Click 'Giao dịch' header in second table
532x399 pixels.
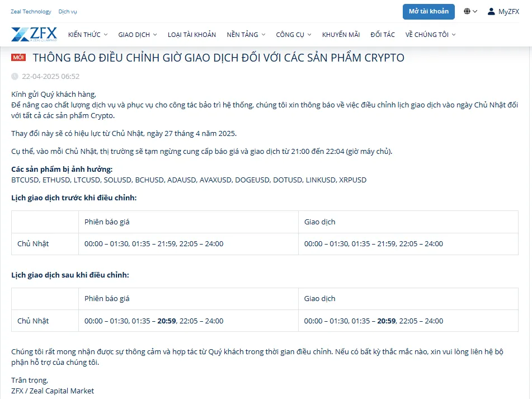319,299
